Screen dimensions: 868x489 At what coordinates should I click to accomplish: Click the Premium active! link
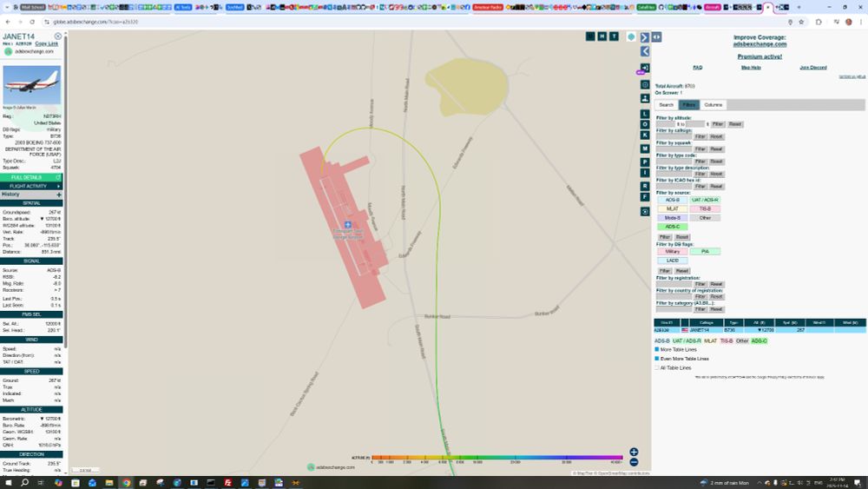759,56
